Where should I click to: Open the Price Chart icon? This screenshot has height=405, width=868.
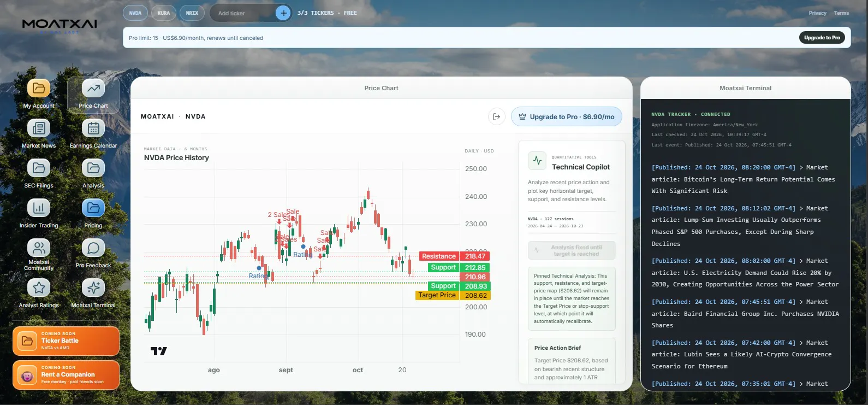tap(93, 88)
